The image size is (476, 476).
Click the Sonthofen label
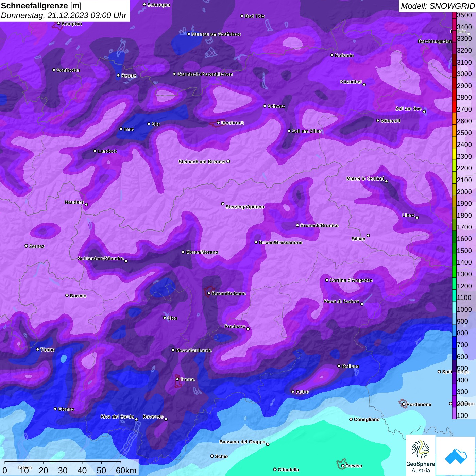point(68,70)
